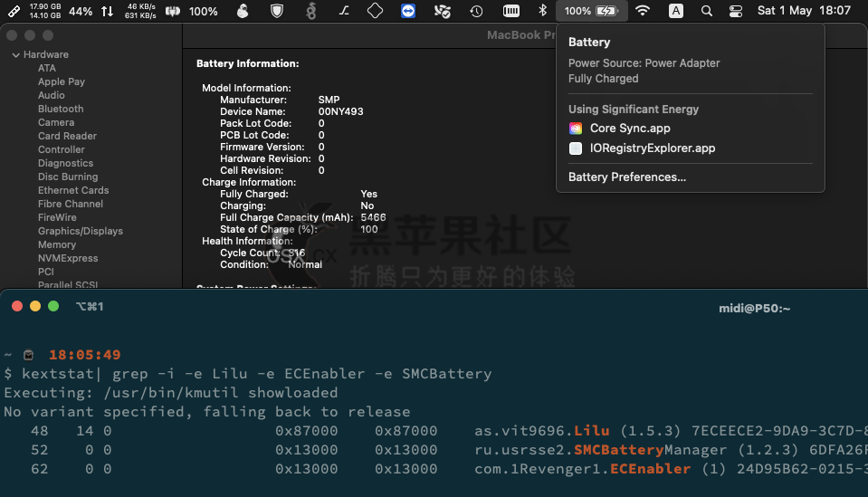Click the diamond-shaped menu bar icon
This screenshot has width=868, height=497.
click(x=375, y=11)
